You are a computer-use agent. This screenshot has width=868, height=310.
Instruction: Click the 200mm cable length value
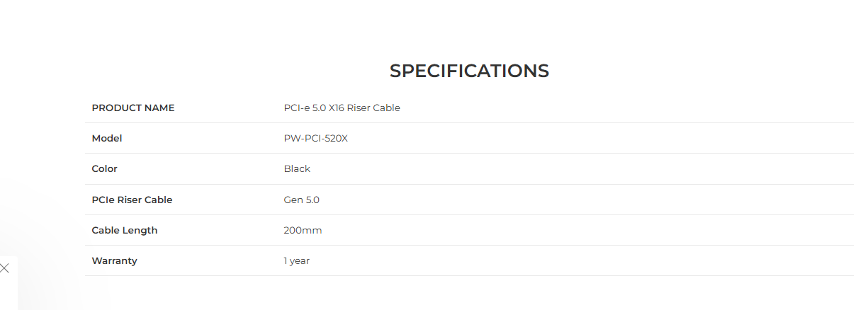coord(303,230)
